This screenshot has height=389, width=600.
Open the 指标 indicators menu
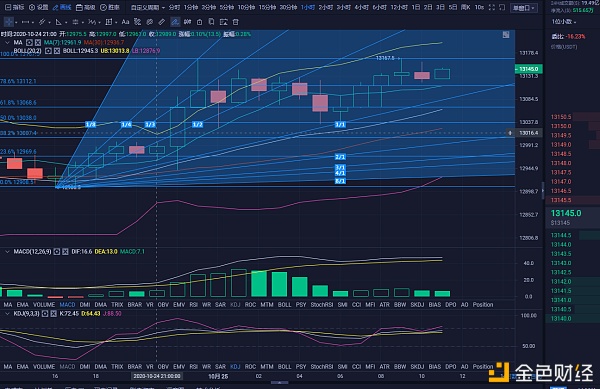14,7
